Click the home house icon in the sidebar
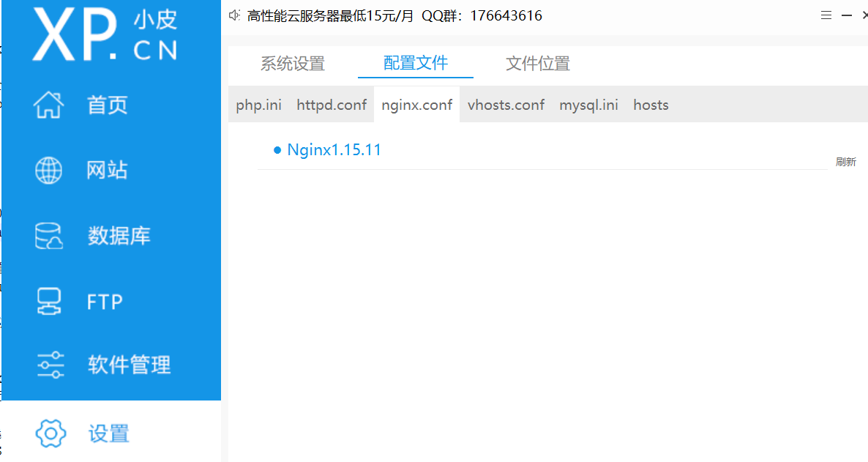The width and height of the screenshot is (868, 462). pyautogui.click(x=49, y=105)
